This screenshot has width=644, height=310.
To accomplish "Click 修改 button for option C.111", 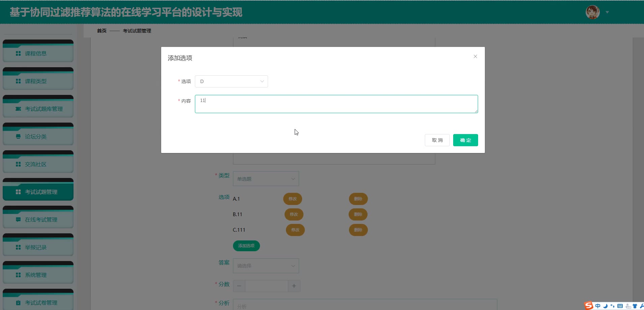I will pyautogui.click(x=295, y=230).
